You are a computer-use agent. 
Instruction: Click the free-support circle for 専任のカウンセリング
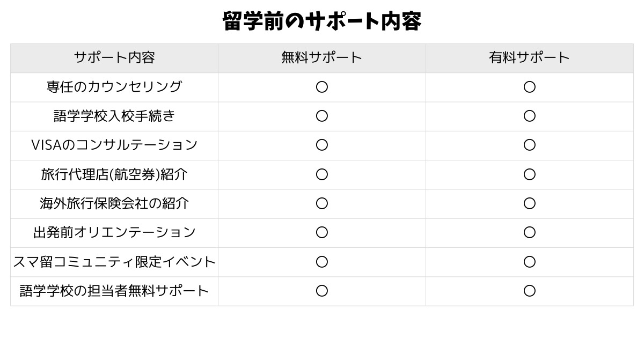tap(322, 87)
